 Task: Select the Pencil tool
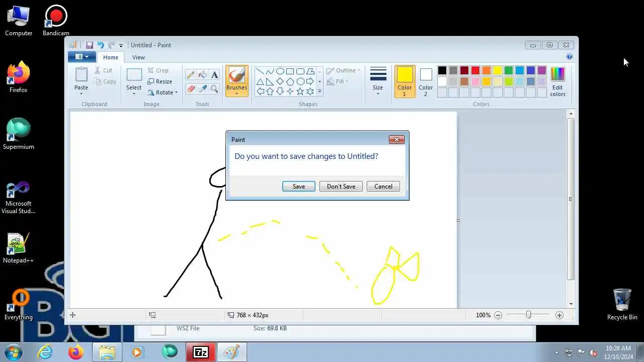pos(191,75)
